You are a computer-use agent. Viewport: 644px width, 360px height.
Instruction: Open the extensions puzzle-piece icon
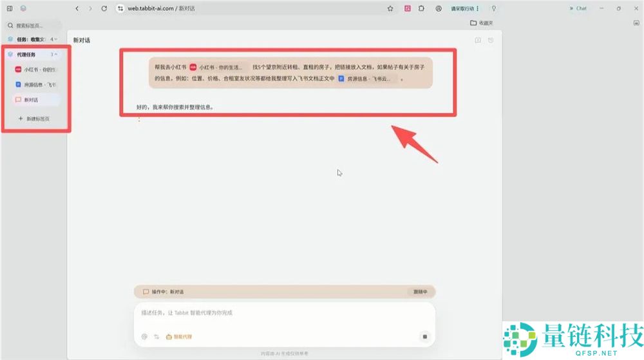coord(422,8)
